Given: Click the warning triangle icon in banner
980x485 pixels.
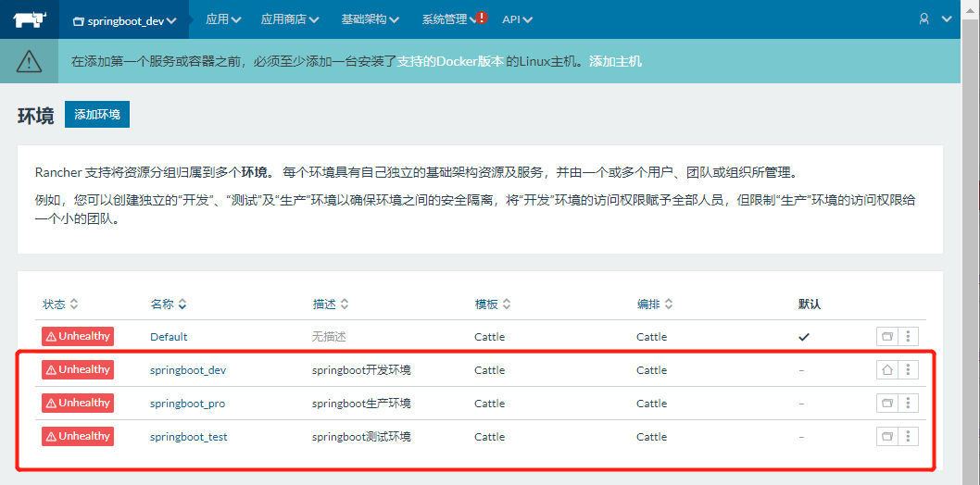Looking at the screenshot, I should pyautogui.click(x=29, y=61).
